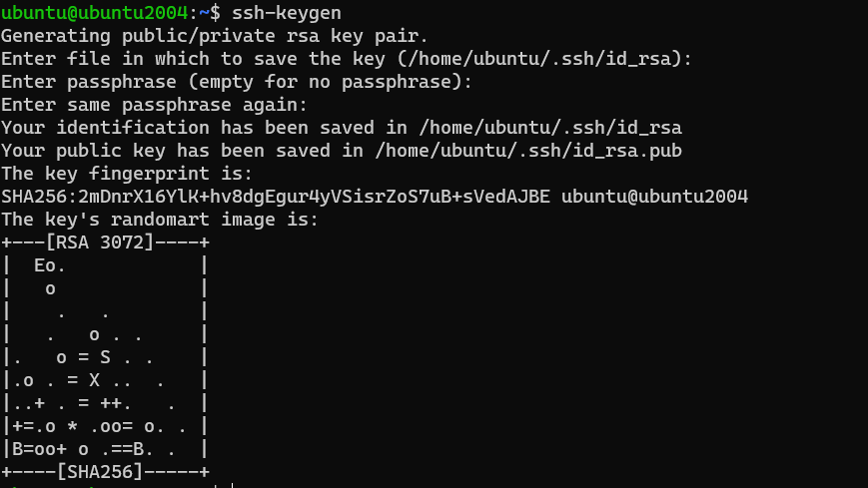Click the letter S in the randomart
The image size is (868, 488).
point(105,357)
